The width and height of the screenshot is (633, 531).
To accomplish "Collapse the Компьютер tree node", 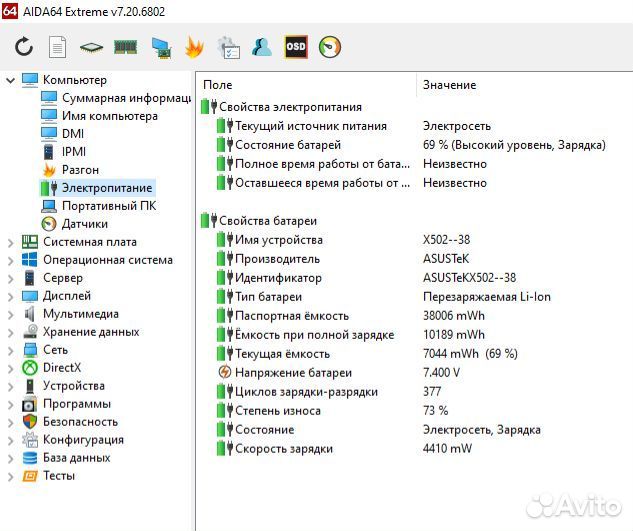I will pos(11,80).
